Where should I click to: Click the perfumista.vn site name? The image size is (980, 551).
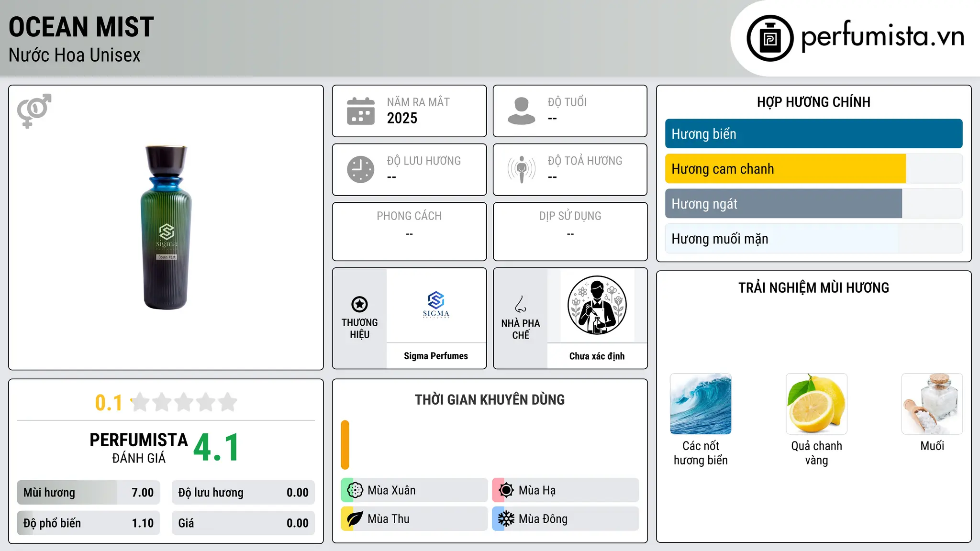[x=882, y=36]
